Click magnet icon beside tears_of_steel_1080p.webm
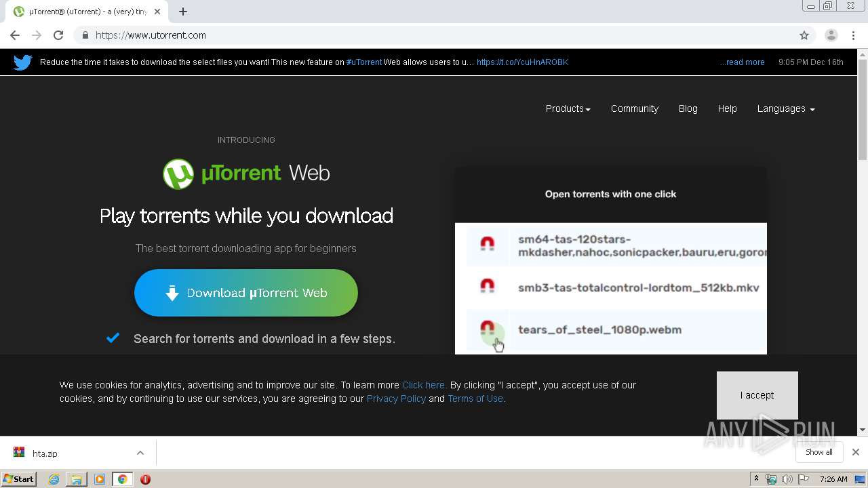 click(487, 328)
